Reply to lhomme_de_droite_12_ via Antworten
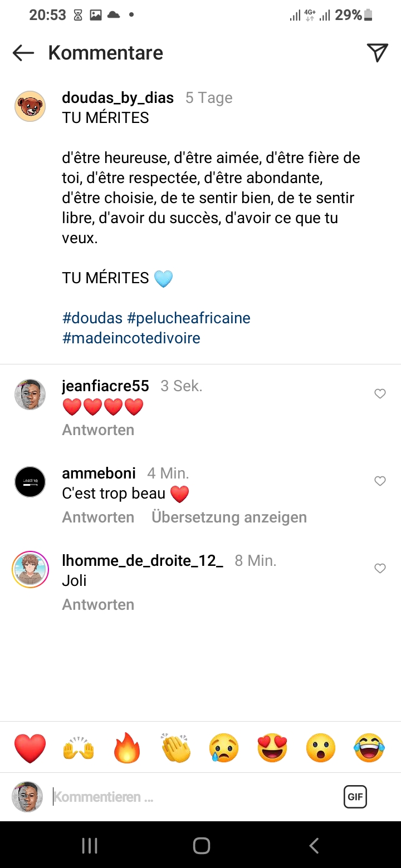This screenshot has height=868, width=401. click(x=98, y=604)
